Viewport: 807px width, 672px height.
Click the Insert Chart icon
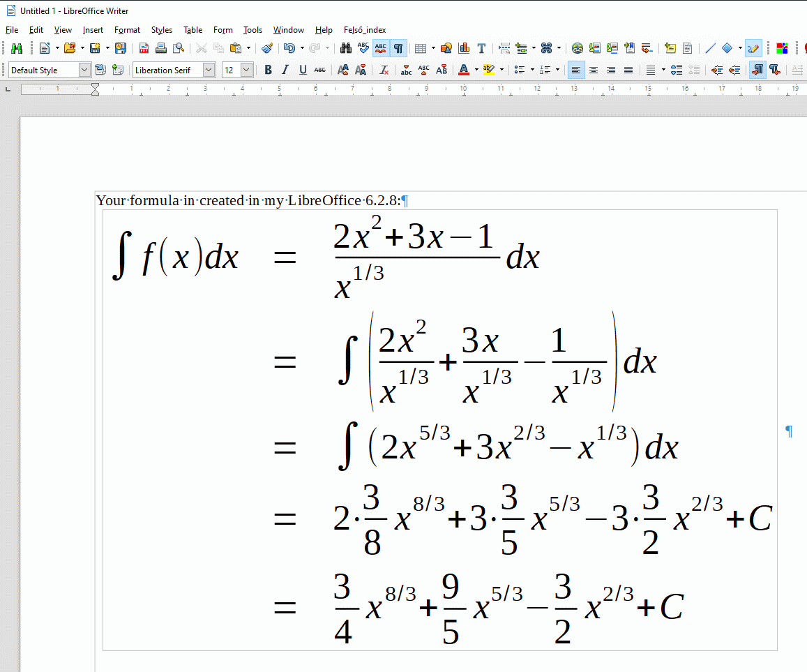(464, 48)
